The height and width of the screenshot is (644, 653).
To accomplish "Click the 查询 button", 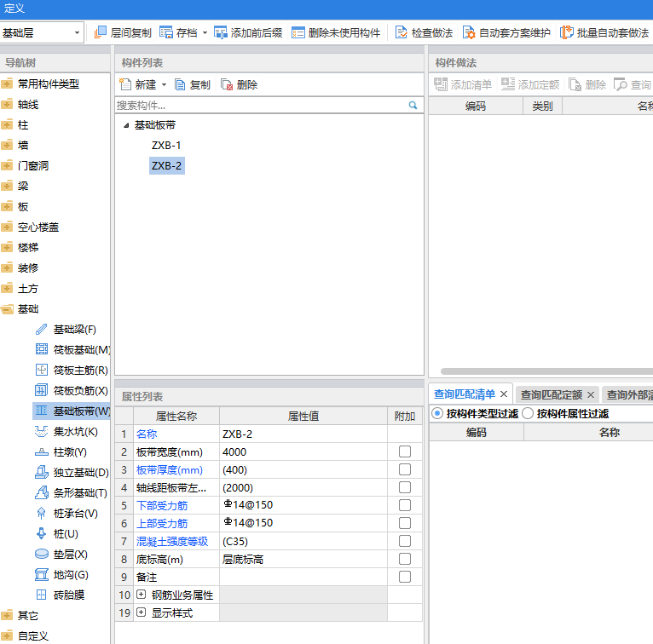I will tap(633, 84).
